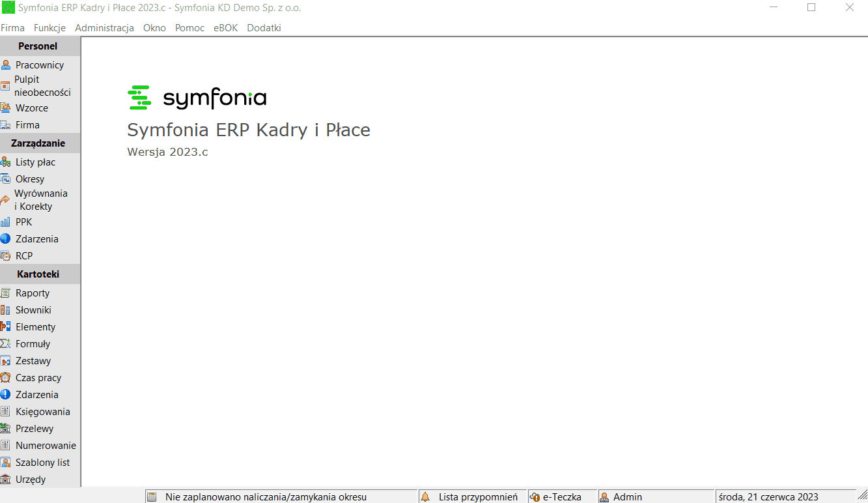Click the PPK bar chart icon

[x=6, y=222]
